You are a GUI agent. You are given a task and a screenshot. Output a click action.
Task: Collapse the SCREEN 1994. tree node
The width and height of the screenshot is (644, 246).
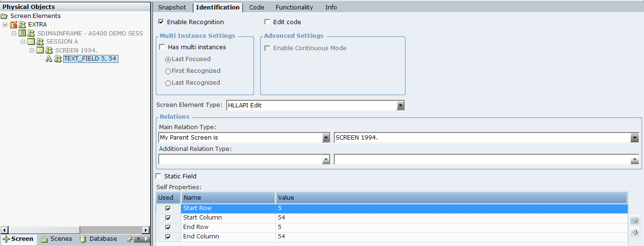click(32, 50)
